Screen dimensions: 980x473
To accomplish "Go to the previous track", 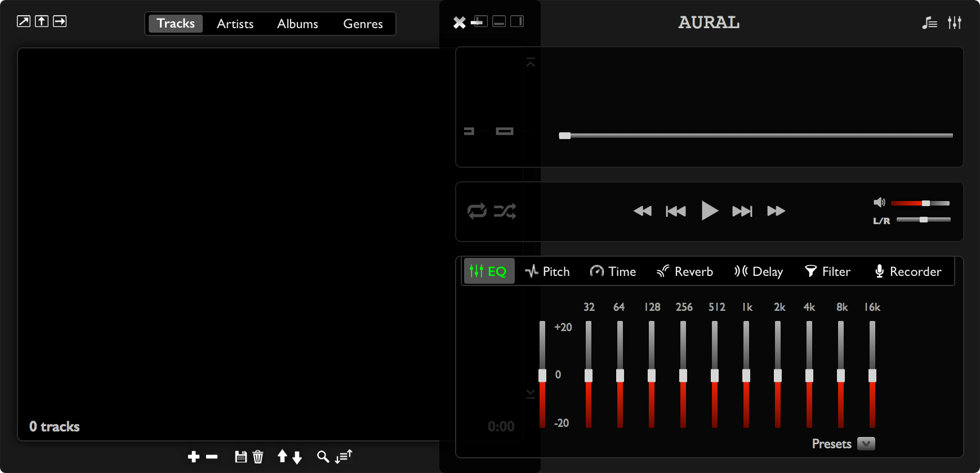I will click(x=676, y=211).
